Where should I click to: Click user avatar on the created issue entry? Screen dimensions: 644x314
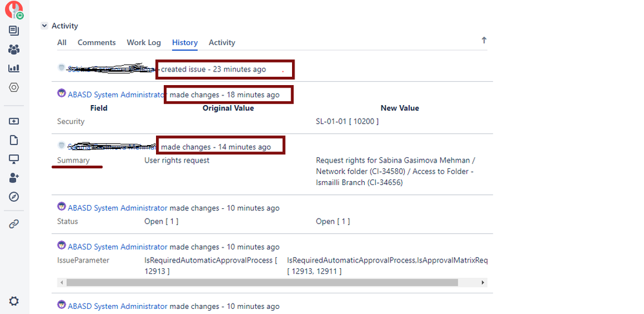coord(61,68)
